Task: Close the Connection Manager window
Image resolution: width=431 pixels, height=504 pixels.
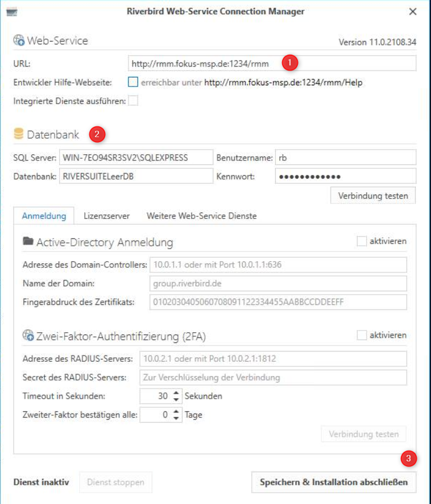Action: coord(413,11)
